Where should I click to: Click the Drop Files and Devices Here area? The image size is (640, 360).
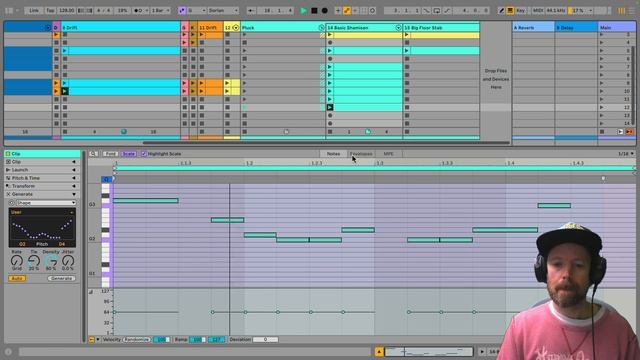pos(496,79)
